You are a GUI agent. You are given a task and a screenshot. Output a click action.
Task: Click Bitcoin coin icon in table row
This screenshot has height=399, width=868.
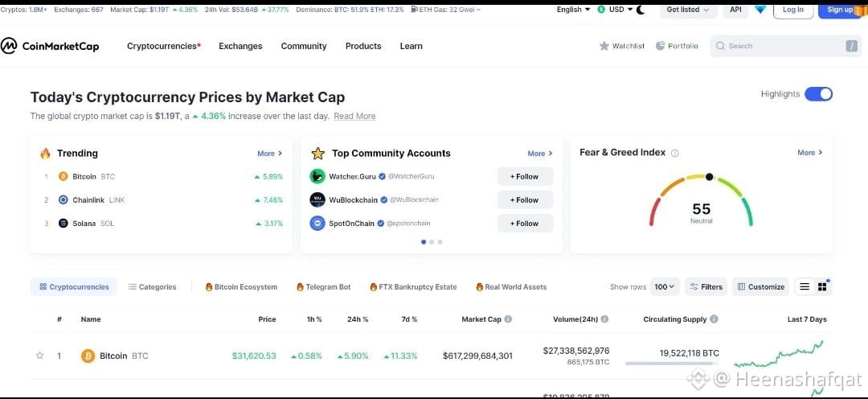pos(88,356)
